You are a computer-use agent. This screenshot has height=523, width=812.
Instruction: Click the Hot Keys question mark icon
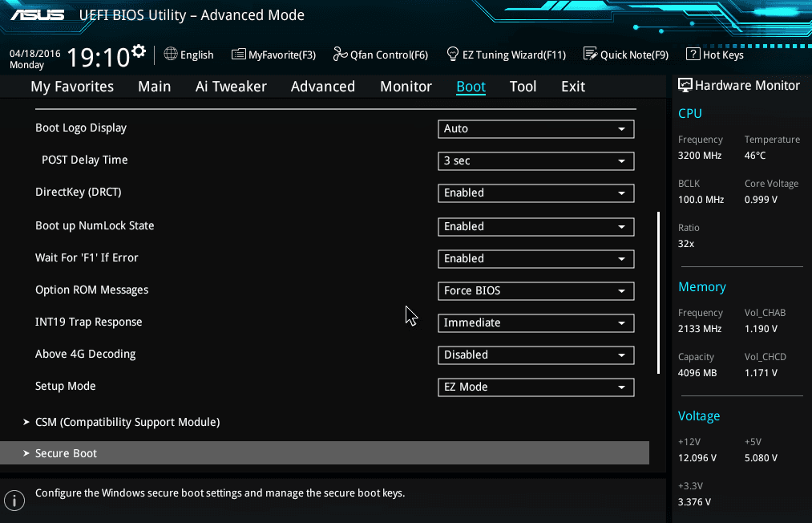693,54
